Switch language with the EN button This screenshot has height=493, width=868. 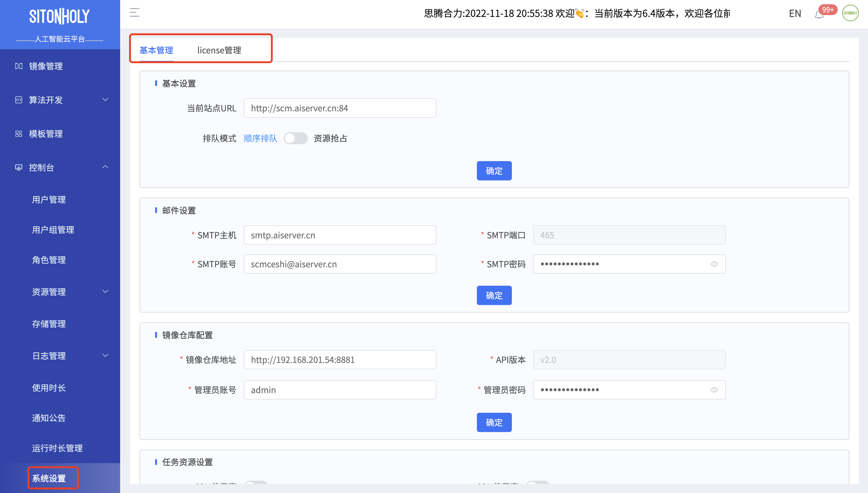pos(795,14)
